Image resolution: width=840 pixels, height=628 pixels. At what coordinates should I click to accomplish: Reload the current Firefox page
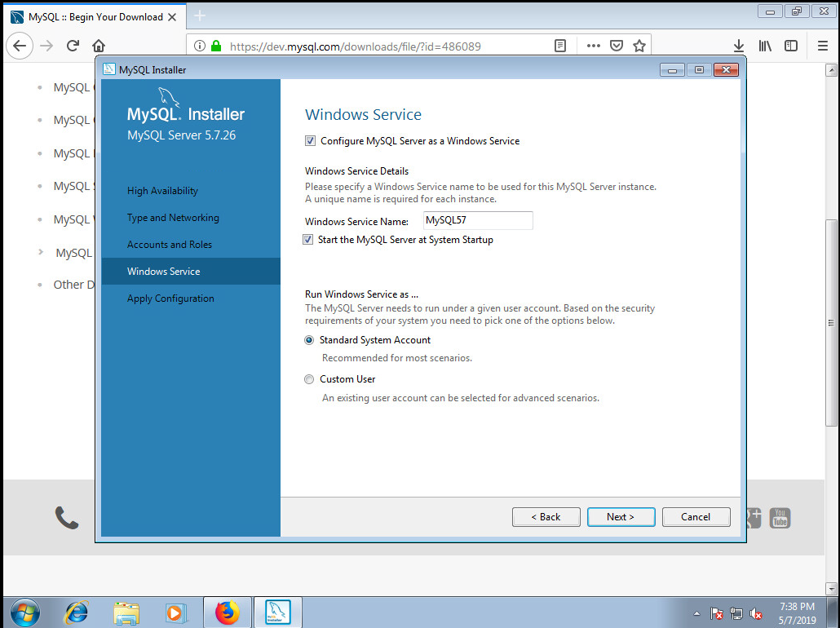pyautogui.click(x=73, y=46)
